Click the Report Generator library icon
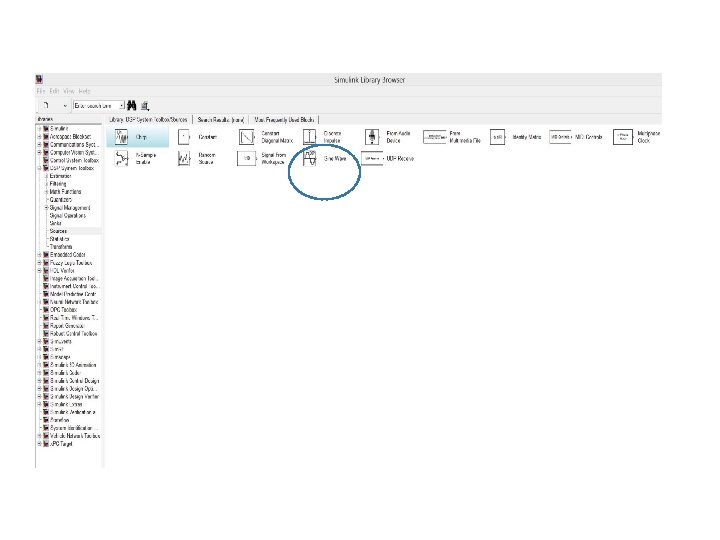Viewport: 720px width, 540px height. [x=46, y=326]
